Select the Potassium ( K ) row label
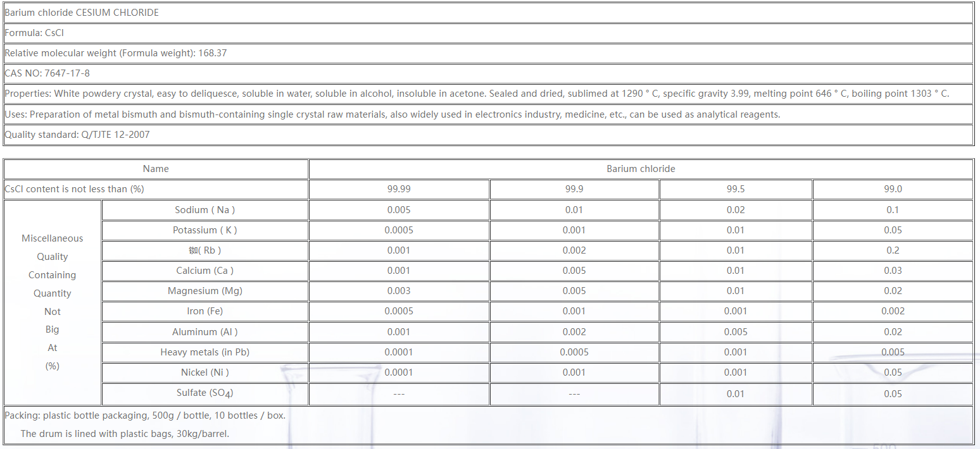The image size is (980, 449). click(205, 230)
